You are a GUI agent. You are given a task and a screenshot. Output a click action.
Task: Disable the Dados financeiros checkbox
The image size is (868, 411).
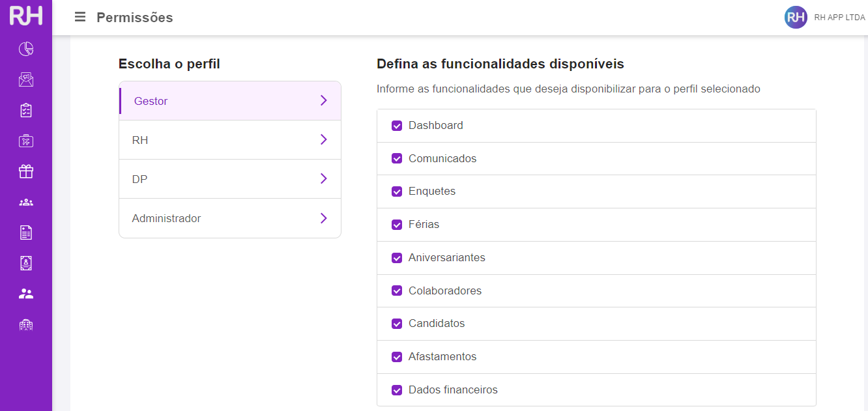click(397, 390)
